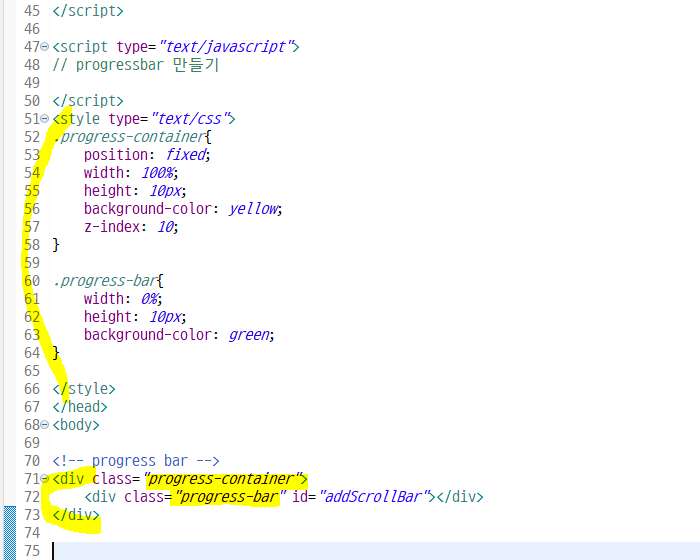Click the '.progress-bar' selector on line 60
Screen dimensions: 700x560
(105, 281)
